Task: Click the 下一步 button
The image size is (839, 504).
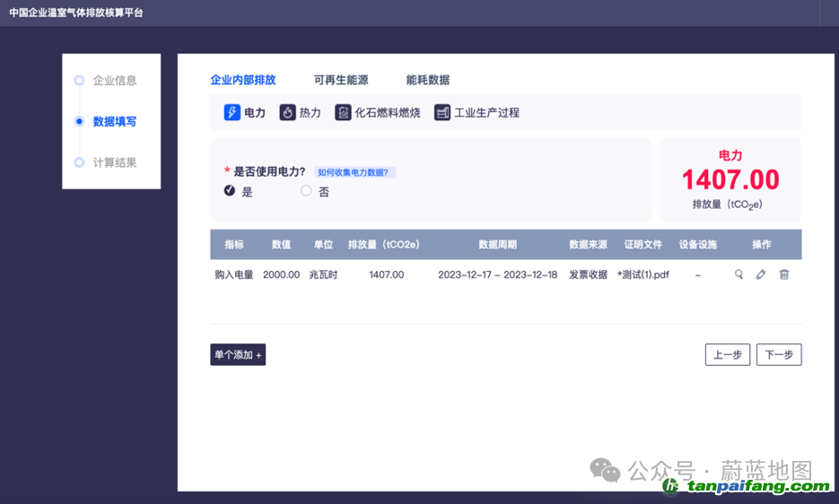Action: pyautogui.click(x=778, y=355)
